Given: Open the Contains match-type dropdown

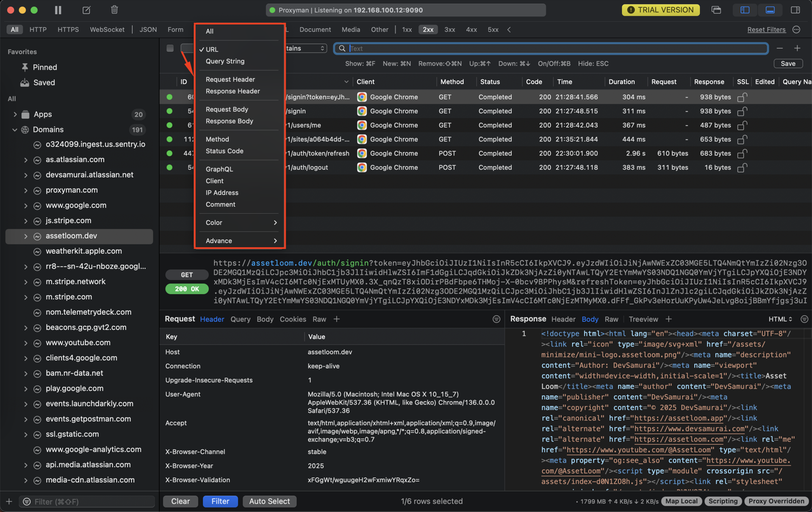Looking at the screenshot, I should pyautogui.click(x=306, y=48).
